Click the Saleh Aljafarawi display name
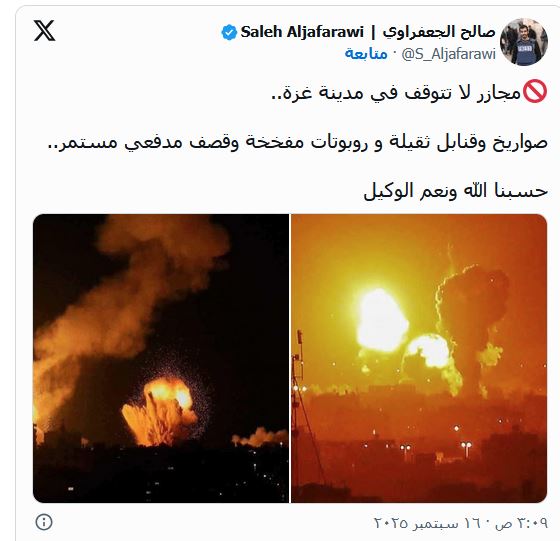This screenshot has width=560, height=541. 302,32
